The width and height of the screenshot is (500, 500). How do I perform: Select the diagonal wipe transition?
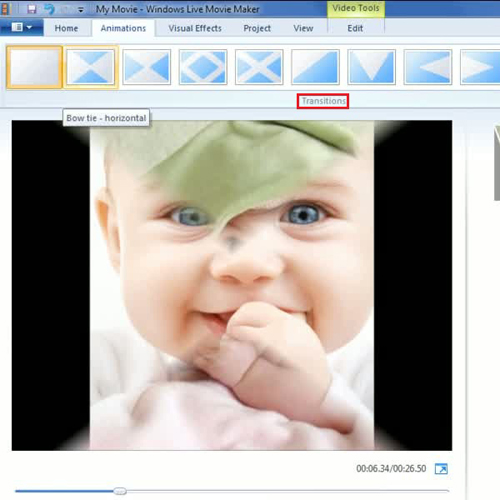315,67
